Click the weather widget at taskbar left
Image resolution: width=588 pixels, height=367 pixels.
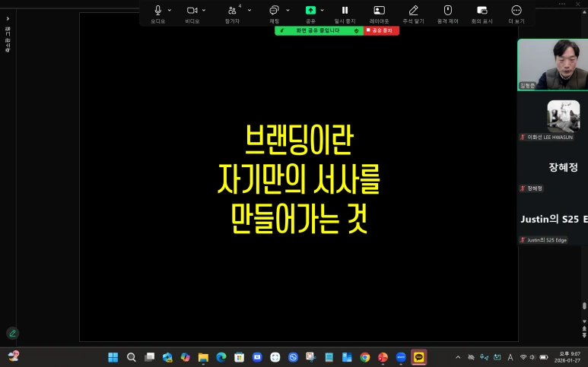click(14, 356)
